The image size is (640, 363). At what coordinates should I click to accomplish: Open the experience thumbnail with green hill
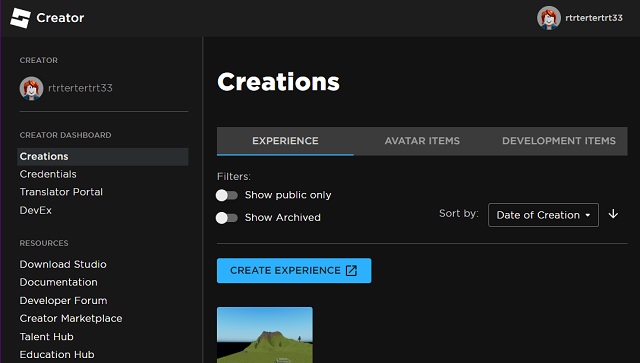point(265,335)
